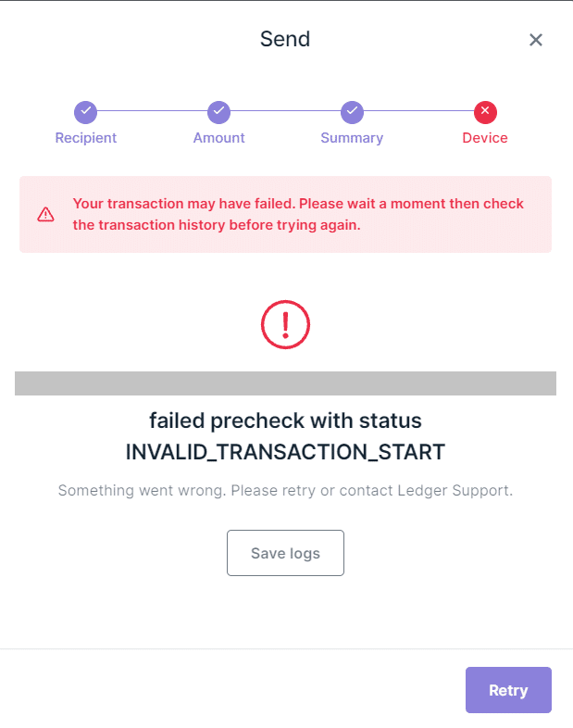Click the pink transaction failed warning banner
The height and width of the screenshot is (728, 573).
[285, 214]
